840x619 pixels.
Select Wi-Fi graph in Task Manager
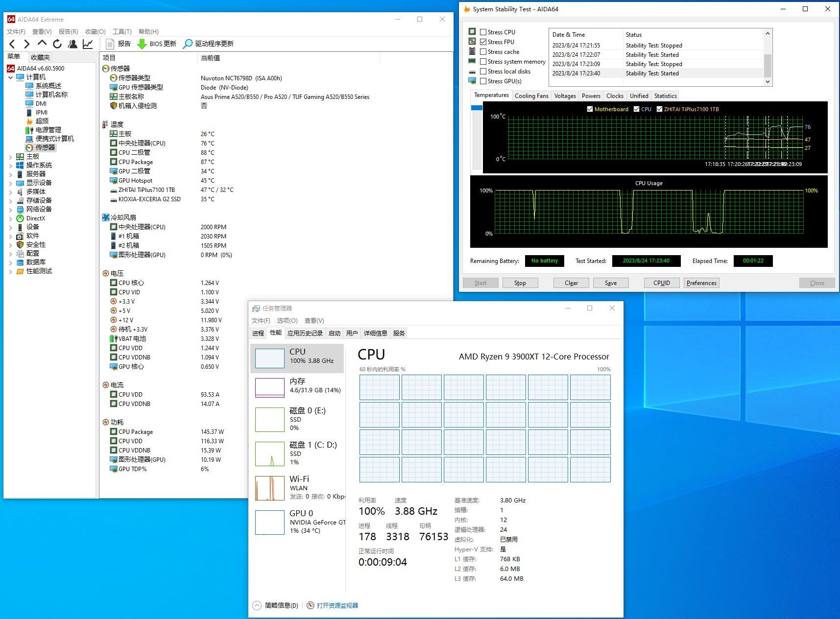[x=297, y=488]
